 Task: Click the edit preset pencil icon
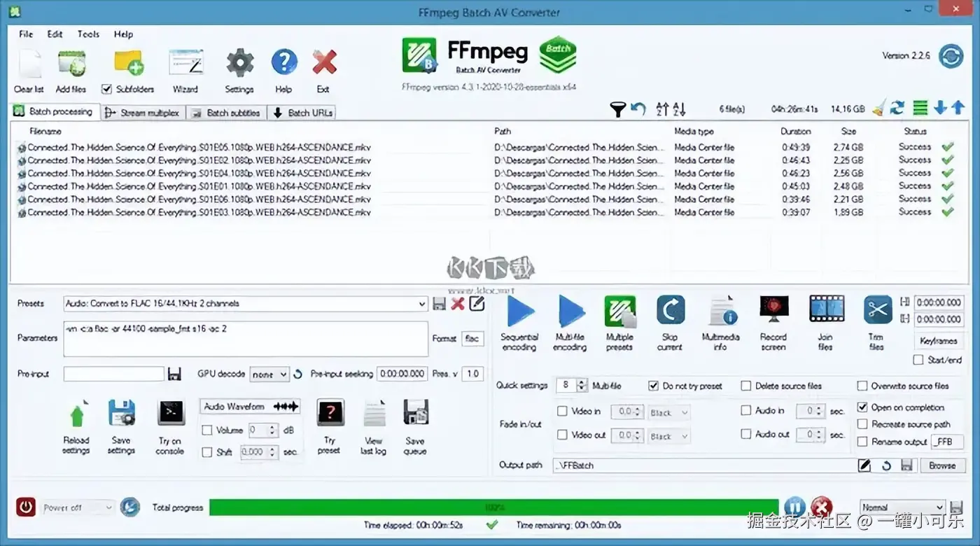(477, 303)
